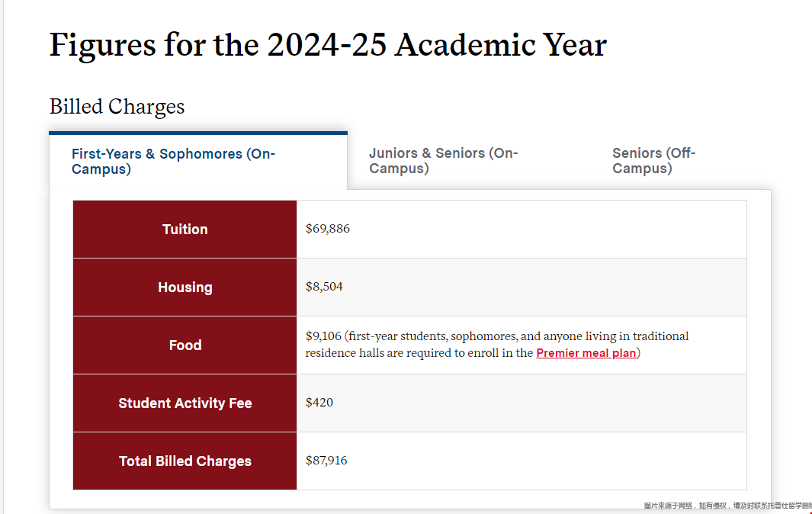
Task: Click the $9,106 food amount
Action: 324,336
